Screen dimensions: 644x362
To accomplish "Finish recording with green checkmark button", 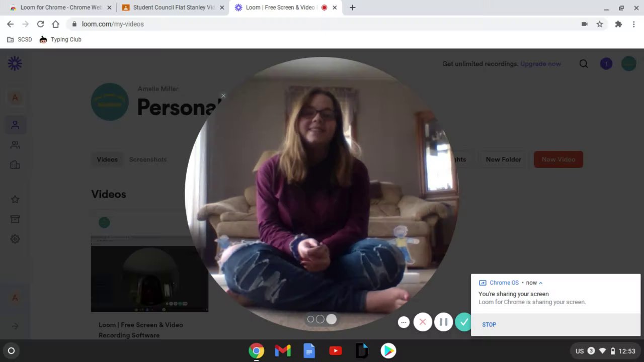I will point(463,322).
